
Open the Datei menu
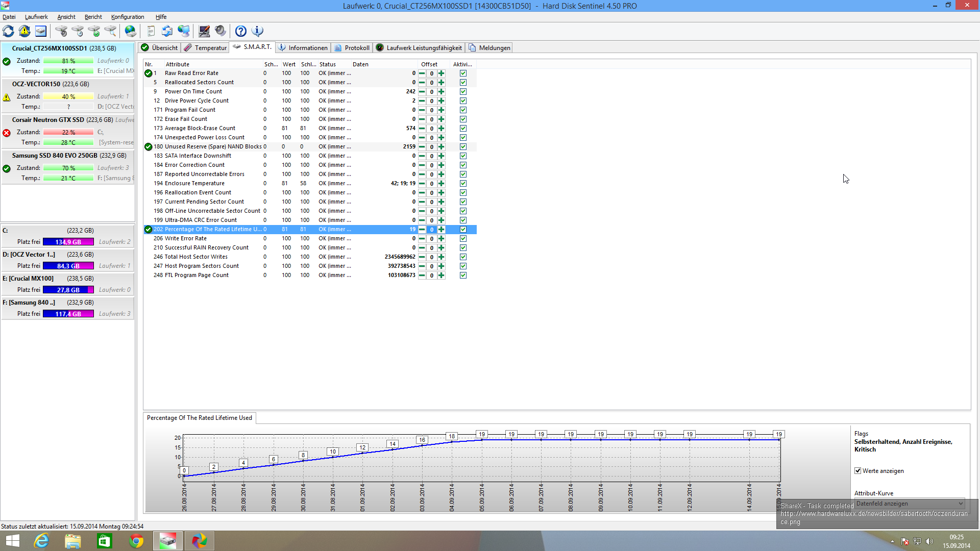click(9, 17)
